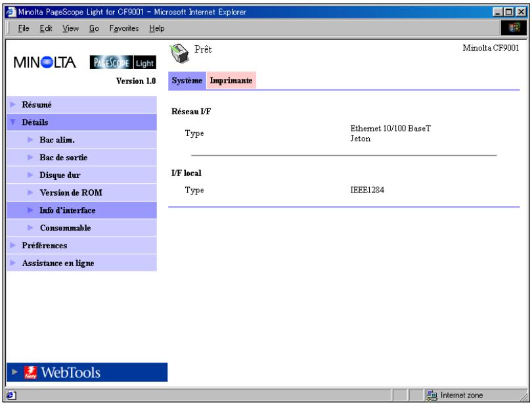
Task: Open Disque dur details
Action: [x=81, y=175]
